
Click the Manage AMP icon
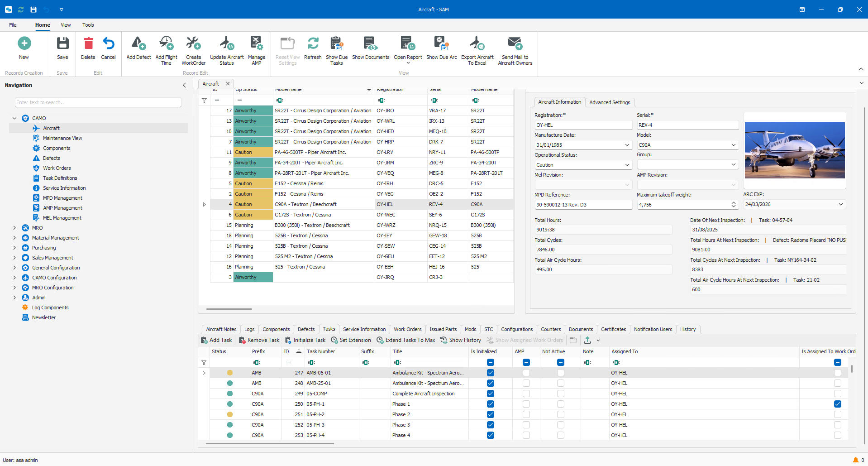pyautogui.click(x=257, y=43)
